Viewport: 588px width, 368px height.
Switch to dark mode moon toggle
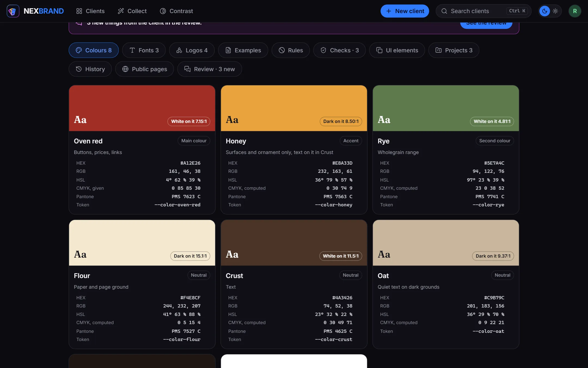pyautogui.click(x=545, y=11)
